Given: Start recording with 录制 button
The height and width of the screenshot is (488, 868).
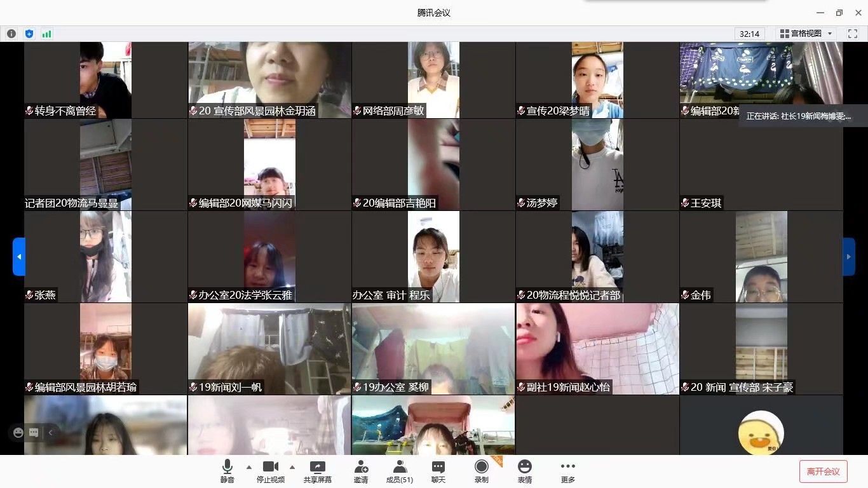Looking at the screenshot, I should pos(482,471).
